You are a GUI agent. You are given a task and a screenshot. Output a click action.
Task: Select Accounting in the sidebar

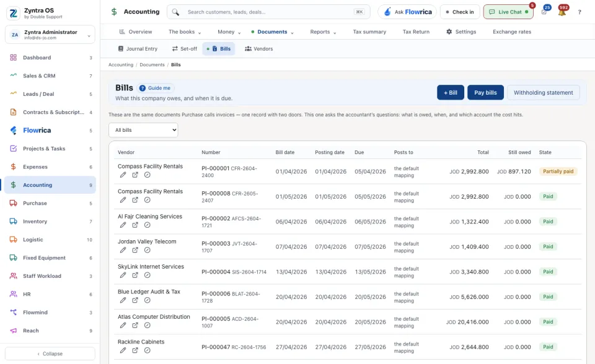pos(50,185)
